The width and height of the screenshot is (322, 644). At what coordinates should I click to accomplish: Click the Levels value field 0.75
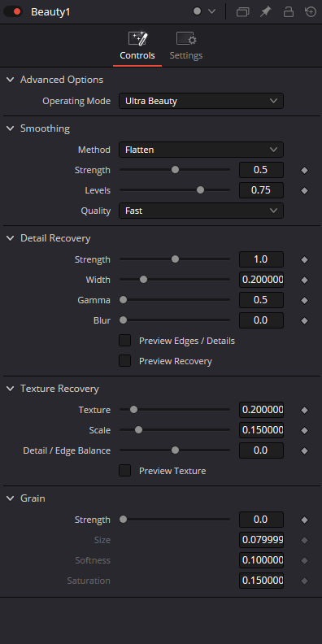[x=261, y=190]
